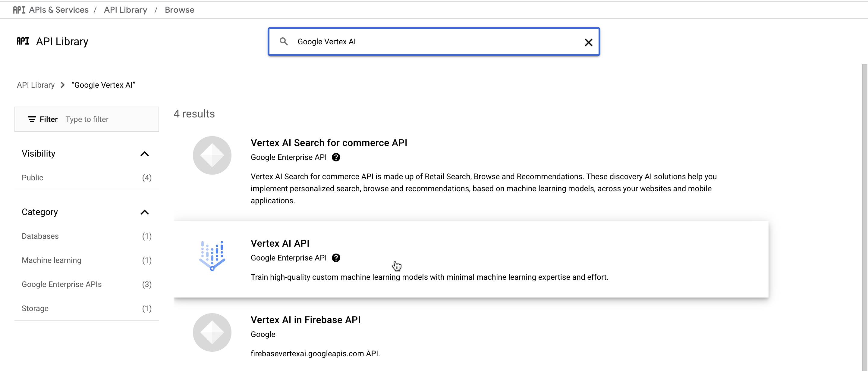
Task: Click the "API Library" page heading text
Action: tap(62, 41)
